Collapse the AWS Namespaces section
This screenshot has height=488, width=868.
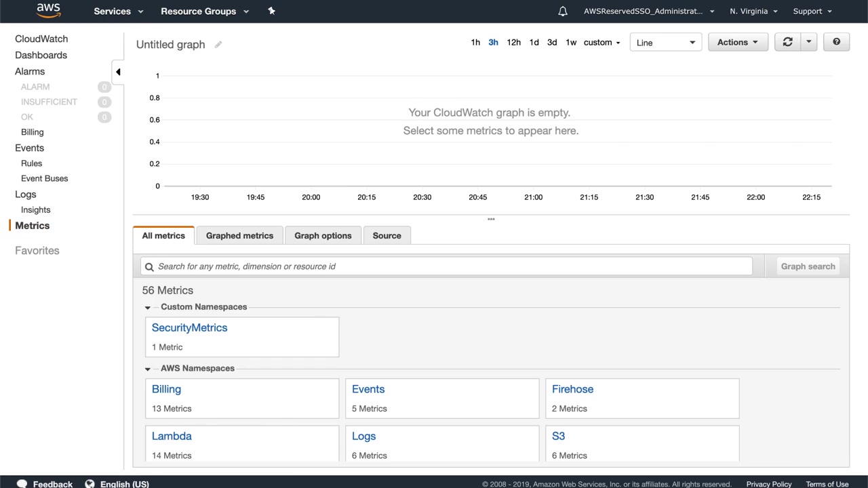(x=148, y=369)
